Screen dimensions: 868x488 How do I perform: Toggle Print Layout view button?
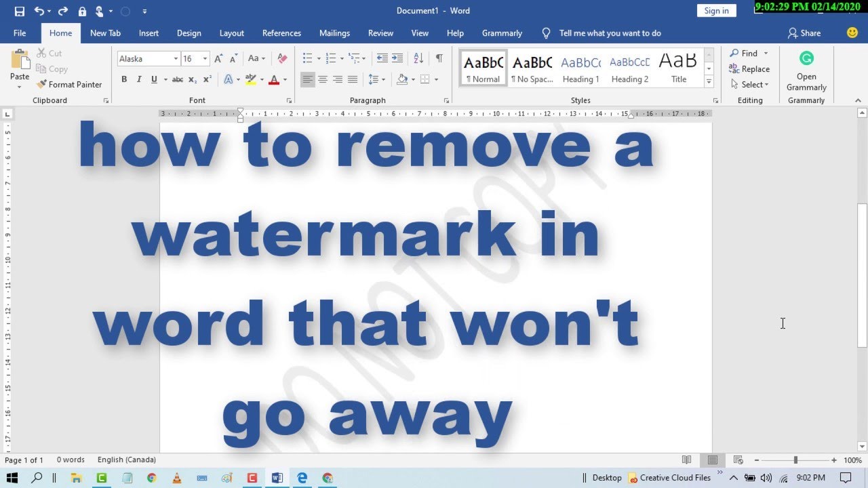coord(712,460)
